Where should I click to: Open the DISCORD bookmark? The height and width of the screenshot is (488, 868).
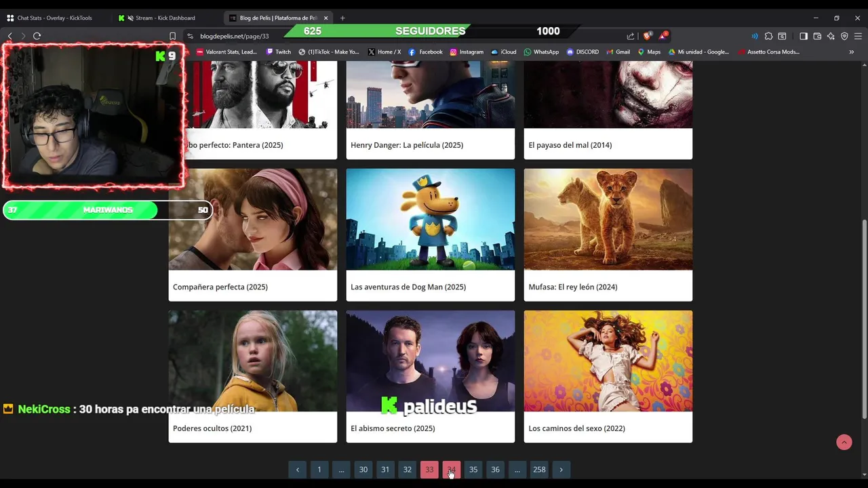(x=583, y=52)
